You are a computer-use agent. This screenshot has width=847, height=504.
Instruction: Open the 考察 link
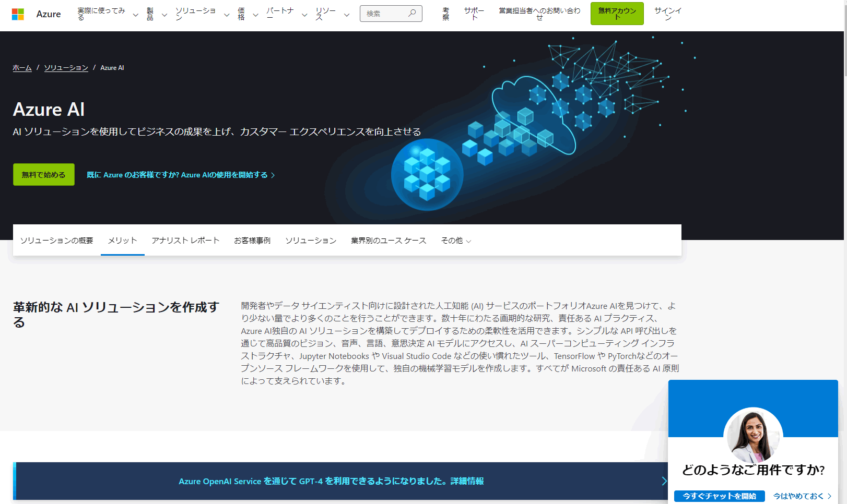coord(446,14)
